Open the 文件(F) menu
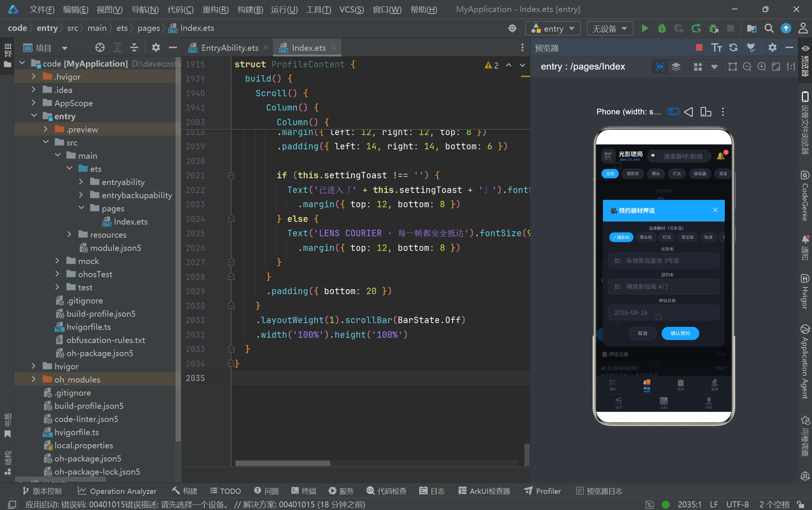812x510 pixels. [42, 9]
